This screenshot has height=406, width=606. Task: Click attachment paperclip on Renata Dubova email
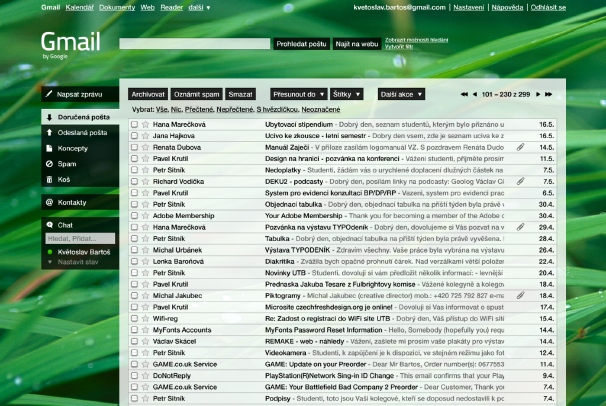520,146
